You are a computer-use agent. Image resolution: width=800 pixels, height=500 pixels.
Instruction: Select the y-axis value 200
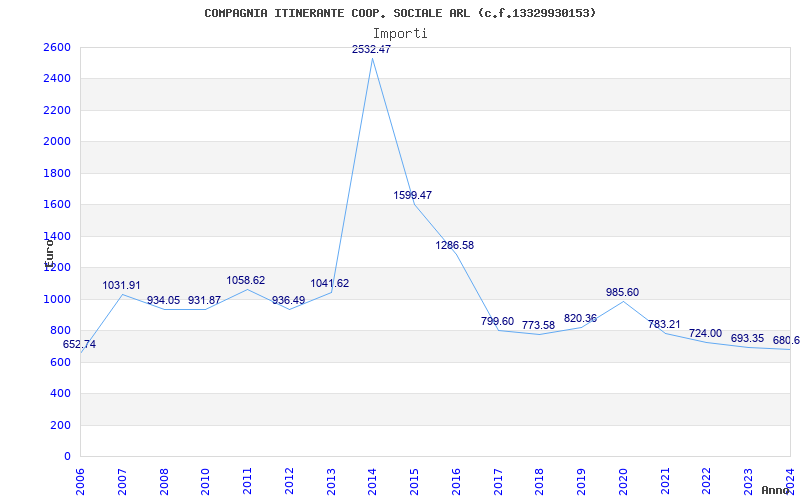pos(60,425)
